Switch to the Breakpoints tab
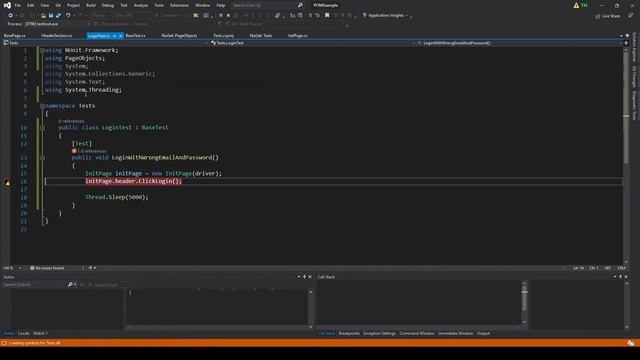 (349, 333)
